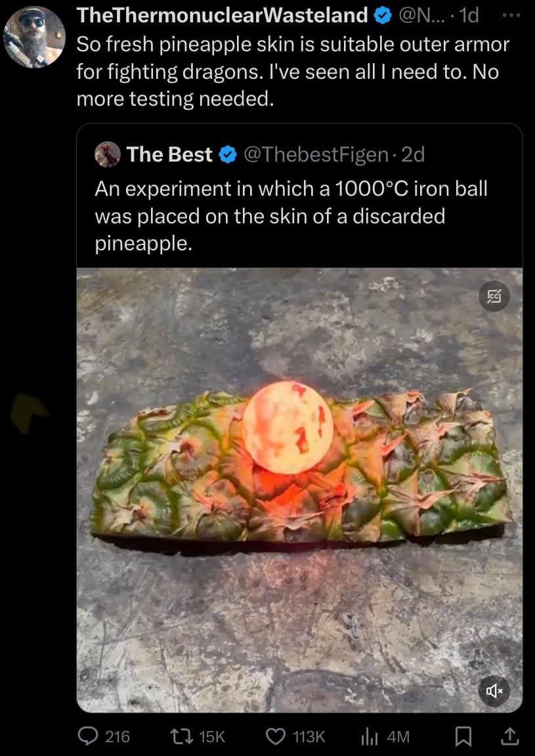Open TheThermonuclearWasteland profile picture
This screenshot has width=535, height=756.
pos(34,37)
